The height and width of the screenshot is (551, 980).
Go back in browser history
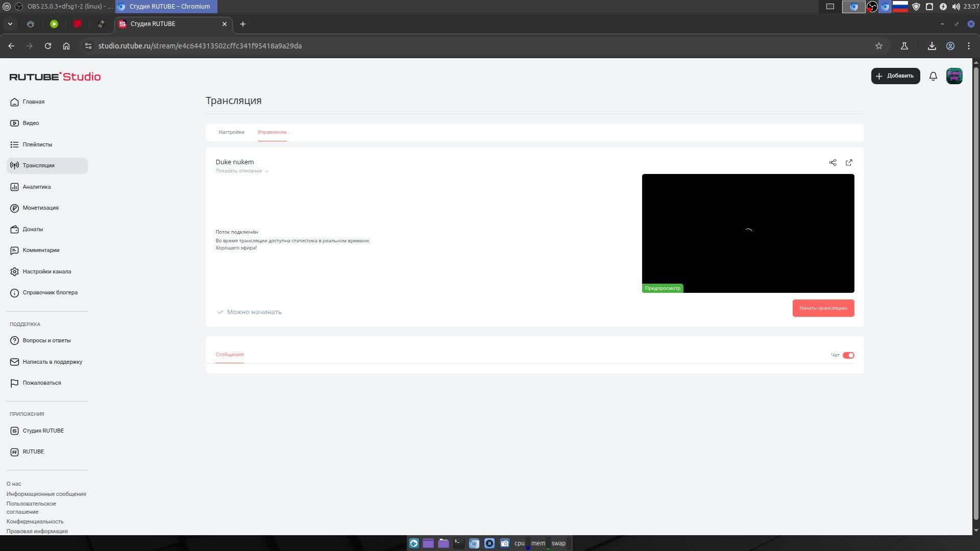point(11,46)
